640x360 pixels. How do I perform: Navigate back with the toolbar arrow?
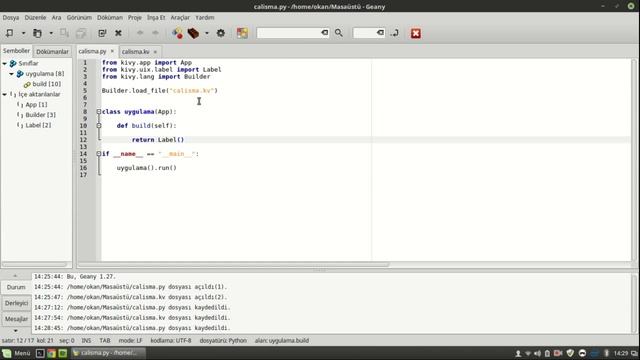(140, 33)
